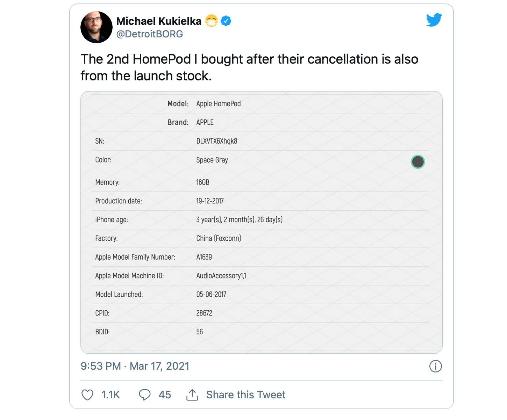
Task: Click the blue verified badge
Action: (x=226, y=21)
